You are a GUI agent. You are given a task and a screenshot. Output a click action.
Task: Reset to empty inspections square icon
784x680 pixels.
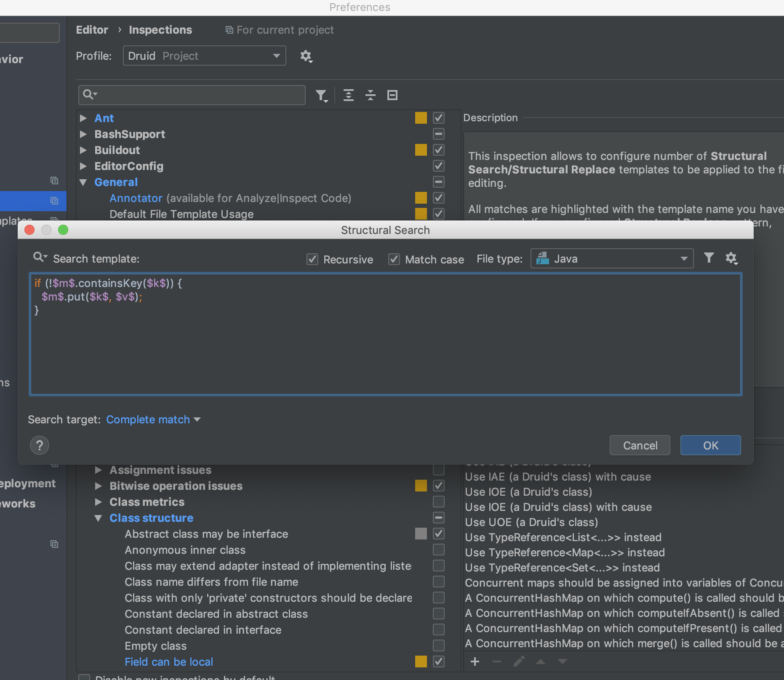(392, 96)
